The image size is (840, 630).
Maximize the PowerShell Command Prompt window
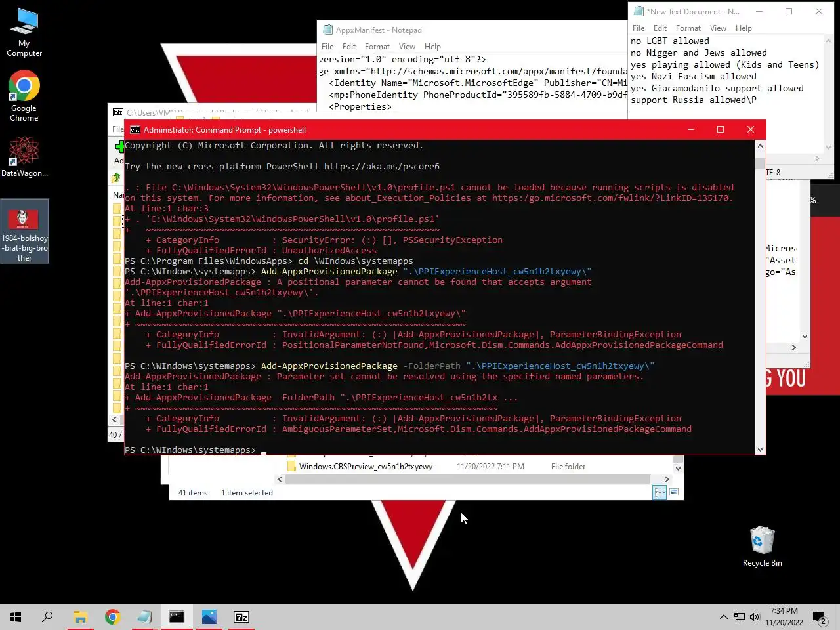(721, 130)
